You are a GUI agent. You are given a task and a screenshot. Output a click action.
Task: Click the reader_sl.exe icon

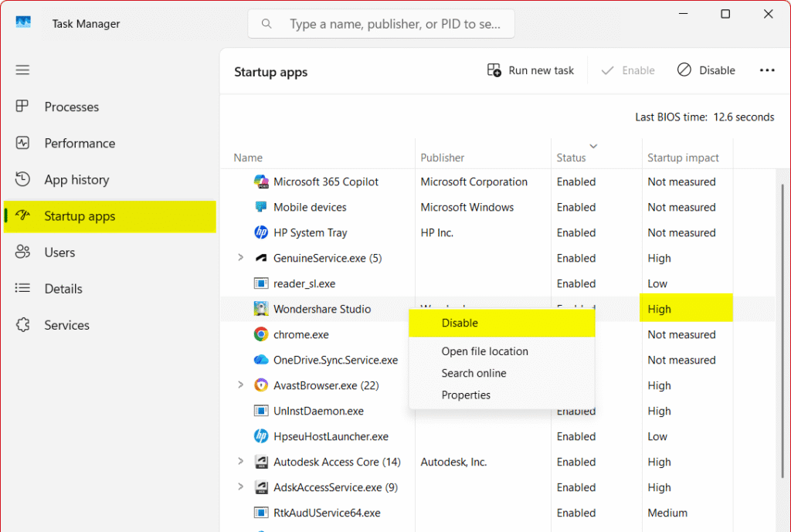pyautogui.click(x=261, y=283)
